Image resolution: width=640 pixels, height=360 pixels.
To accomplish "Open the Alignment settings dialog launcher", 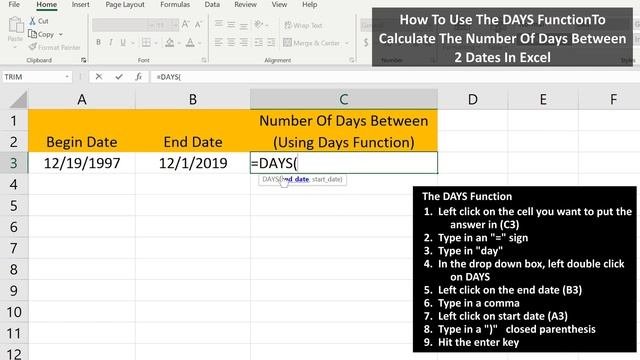I will [352, 60].
